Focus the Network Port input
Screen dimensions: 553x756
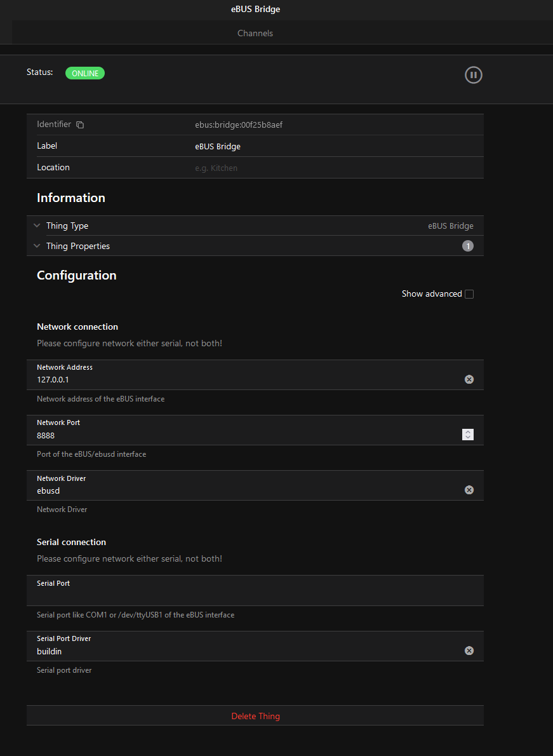coord(241,435)
